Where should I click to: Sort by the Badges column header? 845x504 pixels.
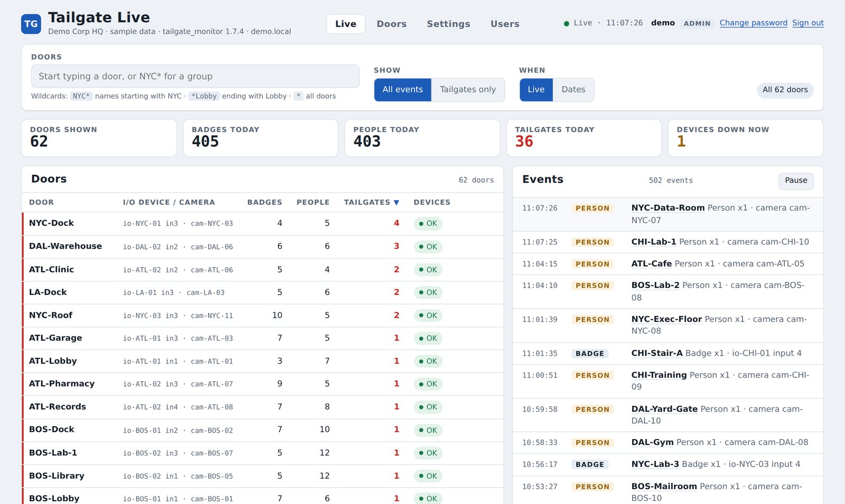pyautogui.click(x=265, y=202)
